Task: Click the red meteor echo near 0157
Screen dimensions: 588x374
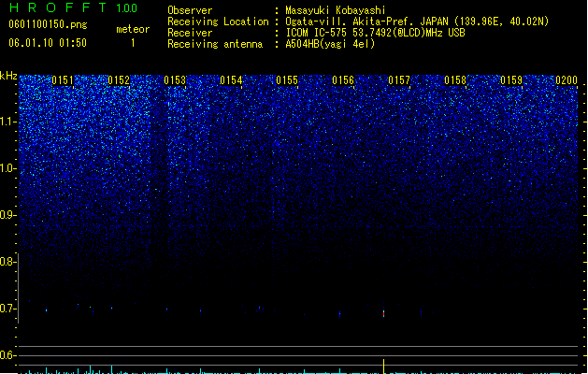Action: pos(383,313)
